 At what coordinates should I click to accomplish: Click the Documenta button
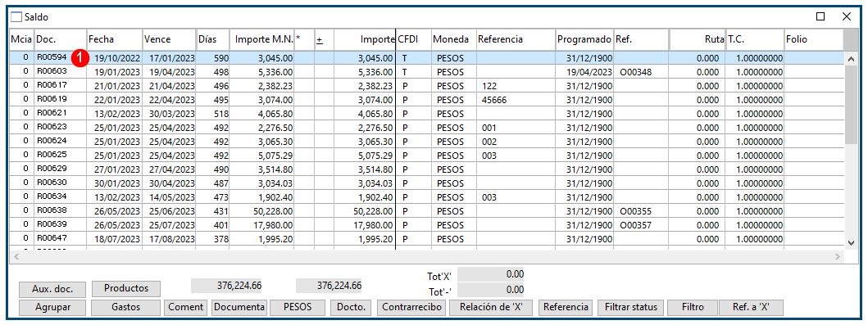pyautogui.click(x=239, y=307)
